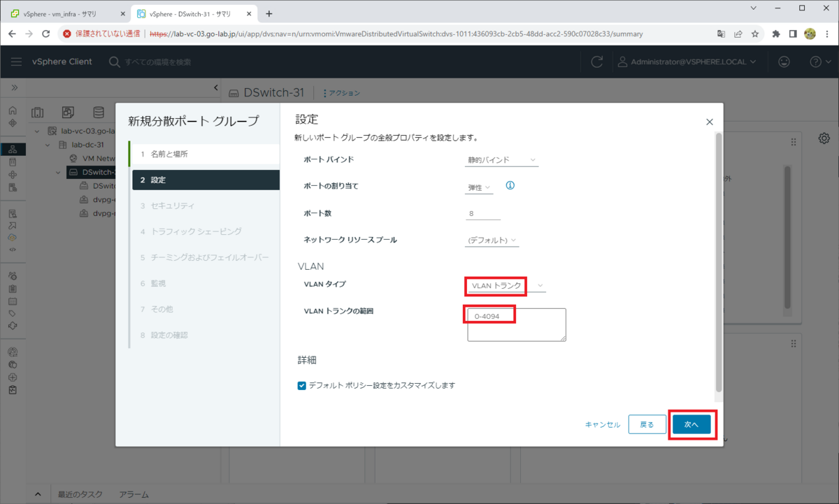Expand the sidebar with double chevron icon
This screenshot has width=839, height=504.
(x=14, y=87)
